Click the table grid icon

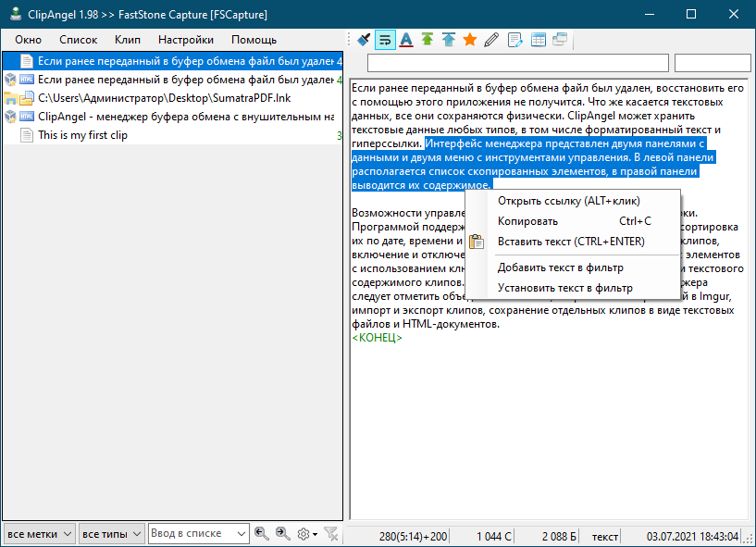(538, 40)
